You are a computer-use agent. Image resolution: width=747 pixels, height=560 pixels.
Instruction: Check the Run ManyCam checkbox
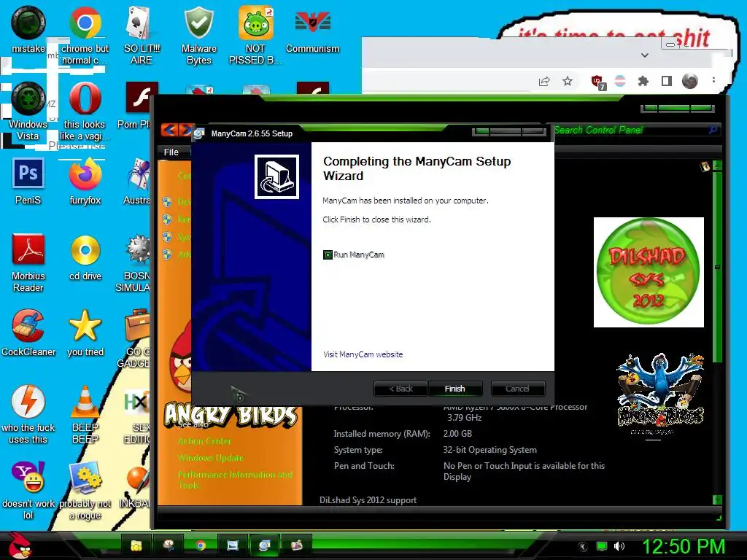(328, 254)
